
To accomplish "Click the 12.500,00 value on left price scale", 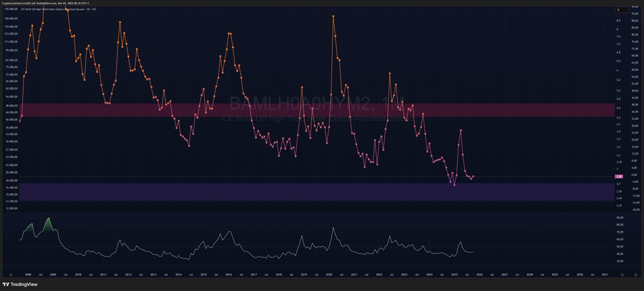I will [11, 208].
